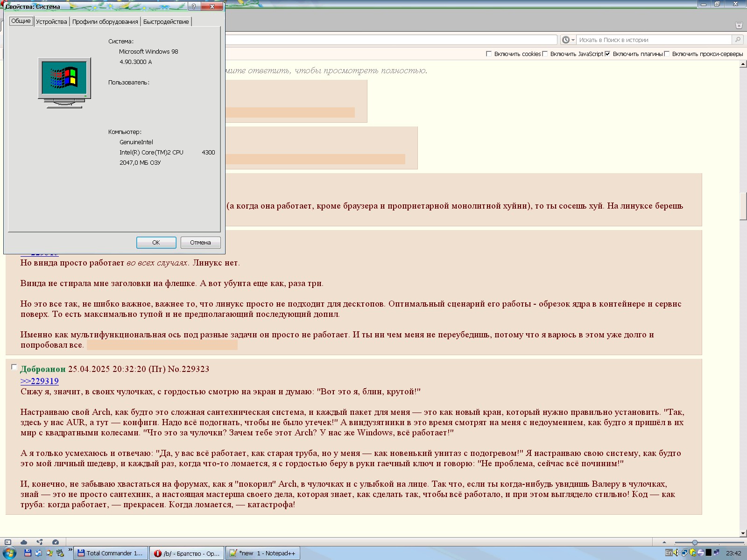Click the history search input field

tap(654, 40)
